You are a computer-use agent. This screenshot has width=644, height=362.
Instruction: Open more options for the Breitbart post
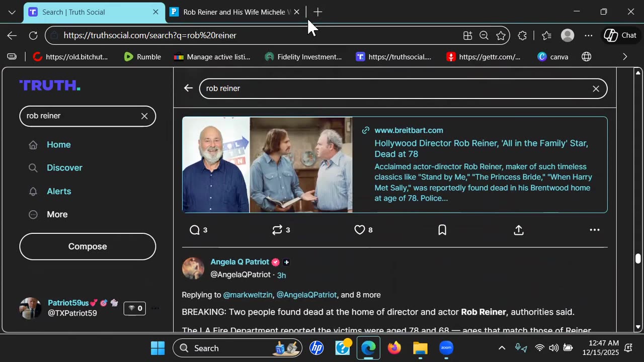point(595,230)
